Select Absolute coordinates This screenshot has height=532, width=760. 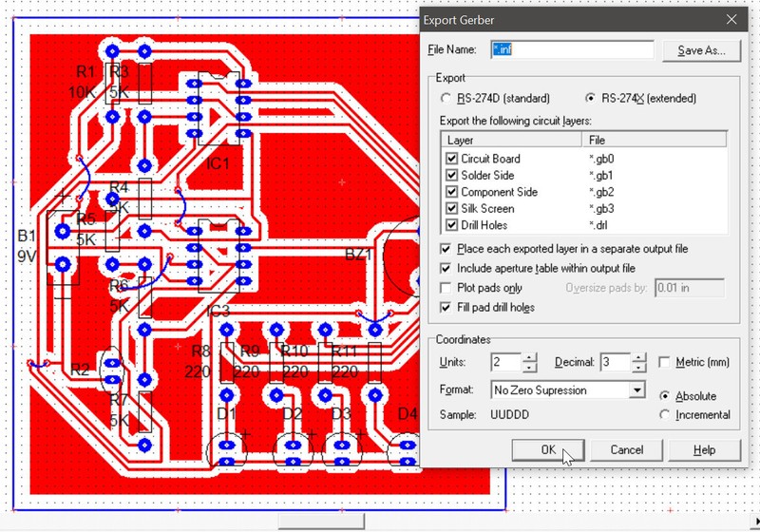[x=665, y=396]
